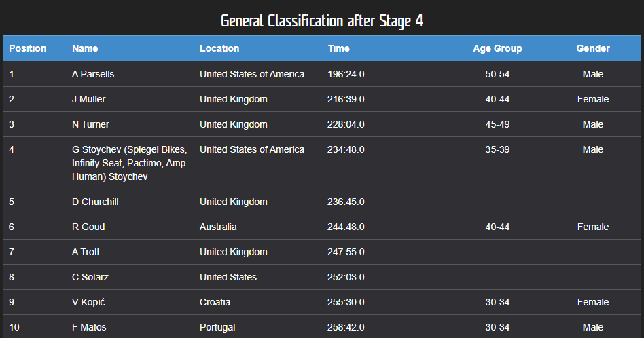Click the Position column header
Viewport: 644px width, 338px height.
coord(28,48)
